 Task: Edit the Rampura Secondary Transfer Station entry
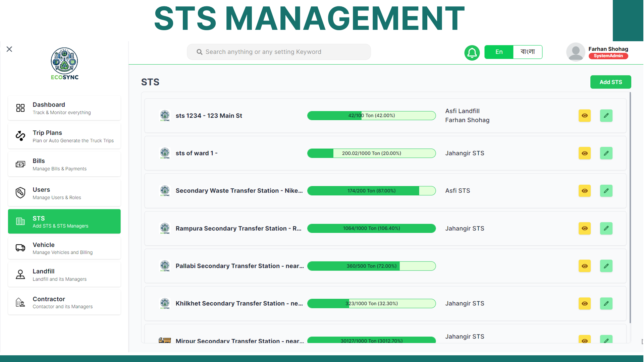(606, 228)
